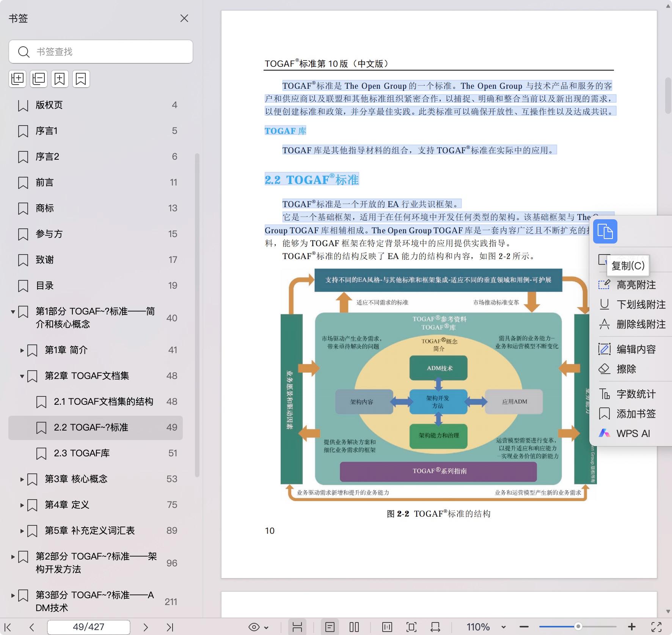This screenshot has height=635, width=672.
Task: Expand the 第1章 简介 bookmark
Action: pyautogui.click(x=22, y=350)
